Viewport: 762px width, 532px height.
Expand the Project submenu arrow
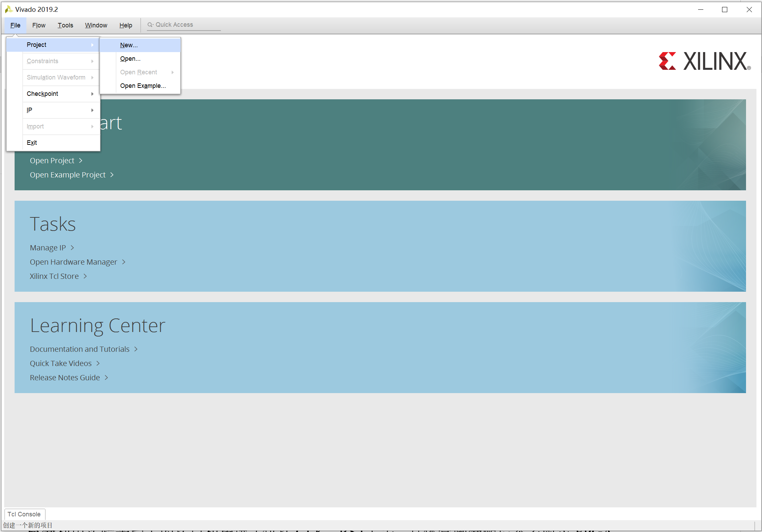coord(92,45)
